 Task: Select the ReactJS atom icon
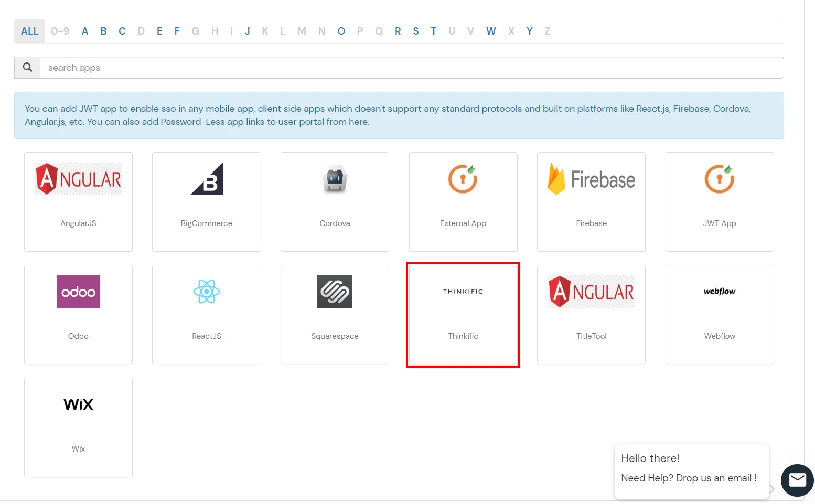click(x=206, y=292)
